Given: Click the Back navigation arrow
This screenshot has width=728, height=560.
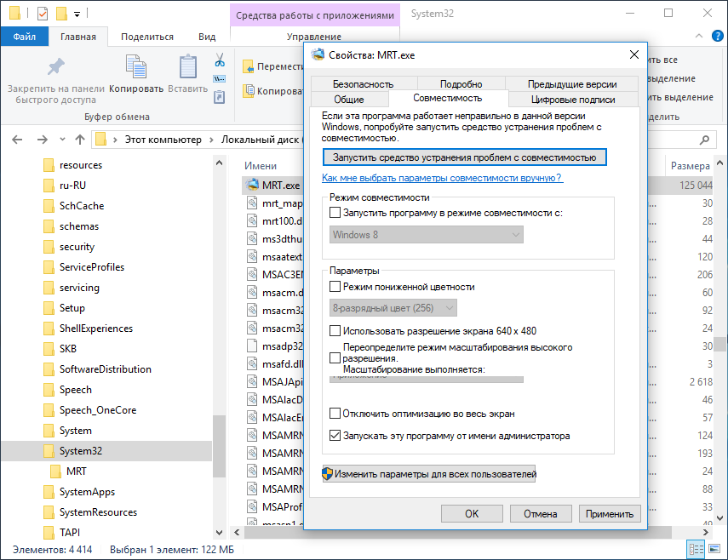Looking at the screenshot, I should (17, 140).
